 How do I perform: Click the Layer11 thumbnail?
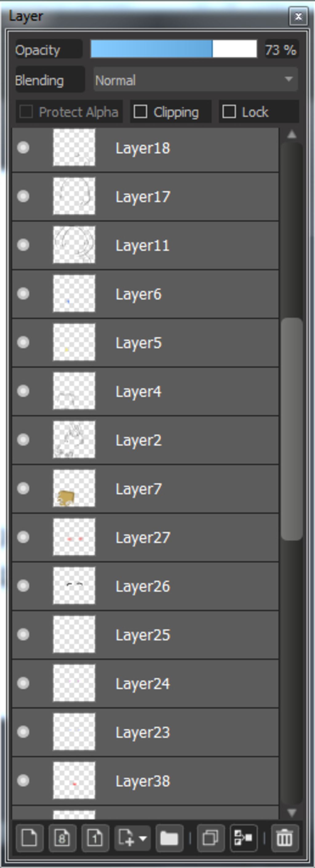(74, 244)
